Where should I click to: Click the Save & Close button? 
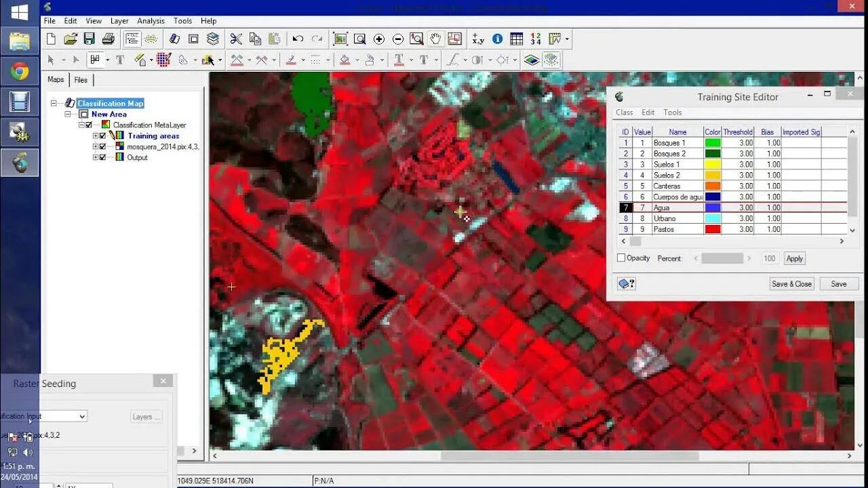[x=791, y=284]
